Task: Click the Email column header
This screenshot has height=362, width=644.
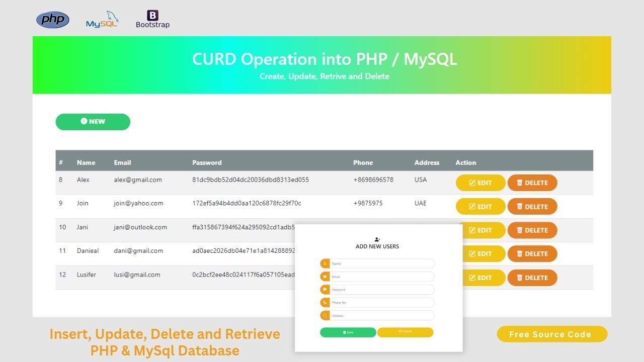Action: click(x=122, y=162)
